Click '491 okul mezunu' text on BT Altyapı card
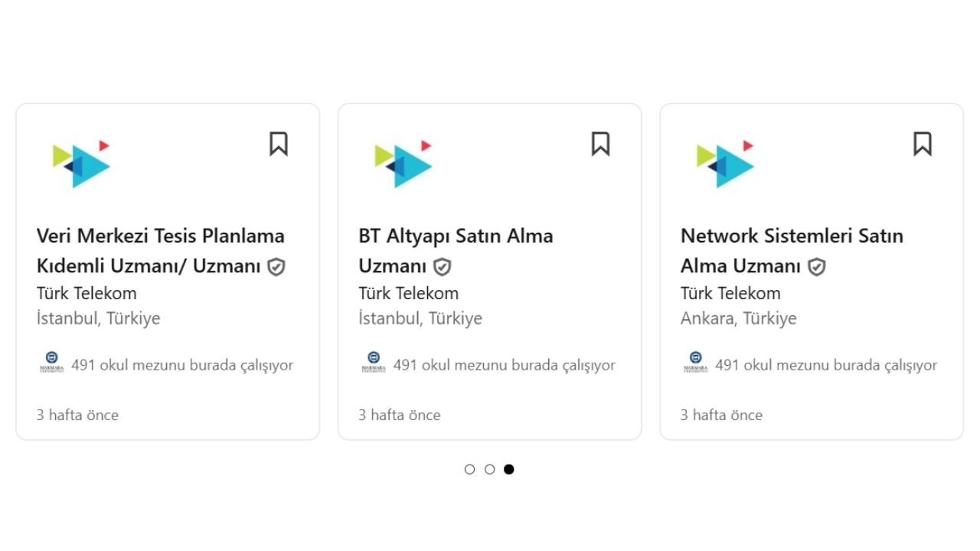Viewport: 980px width, 551px height. (x=504, y=365)
